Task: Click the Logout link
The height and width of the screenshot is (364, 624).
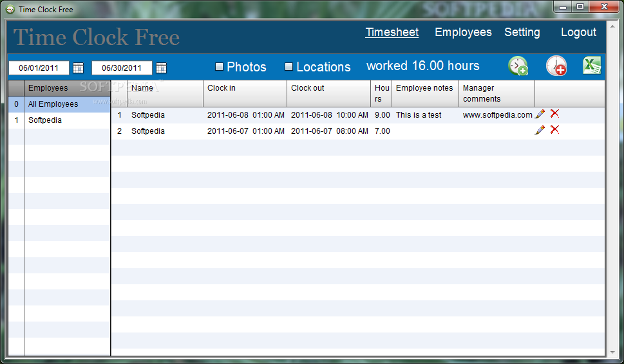Action: [579, 32]
